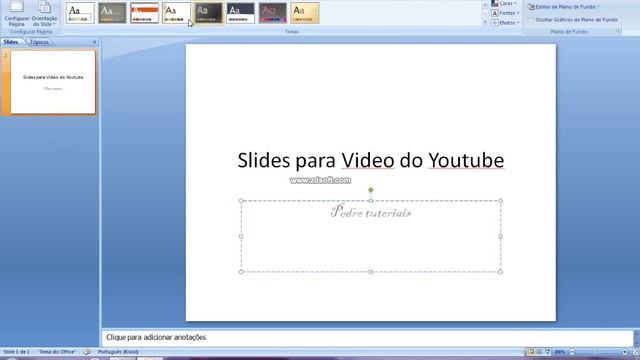Switch to the Slides pane tab

[11, 42]
